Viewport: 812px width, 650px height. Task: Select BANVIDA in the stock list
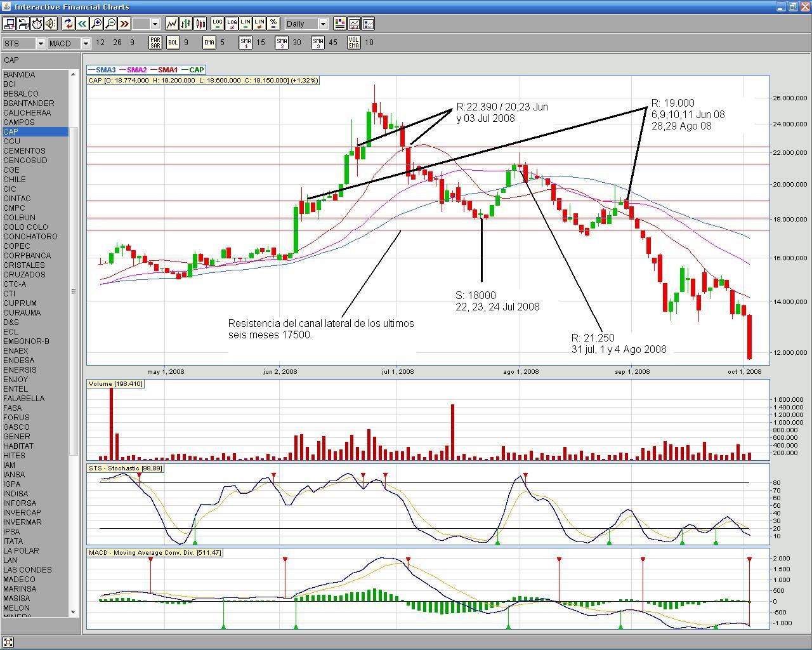pos(35,75)
